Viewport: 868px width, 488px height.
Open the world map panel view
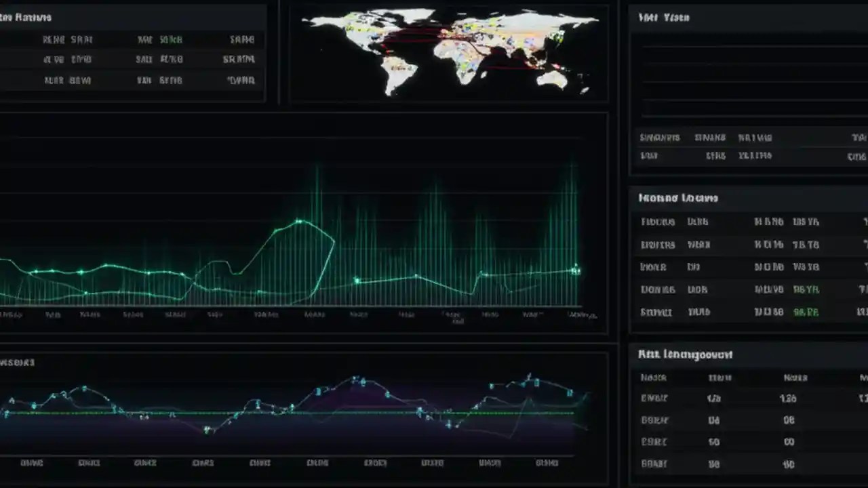[x=448, y=51]
